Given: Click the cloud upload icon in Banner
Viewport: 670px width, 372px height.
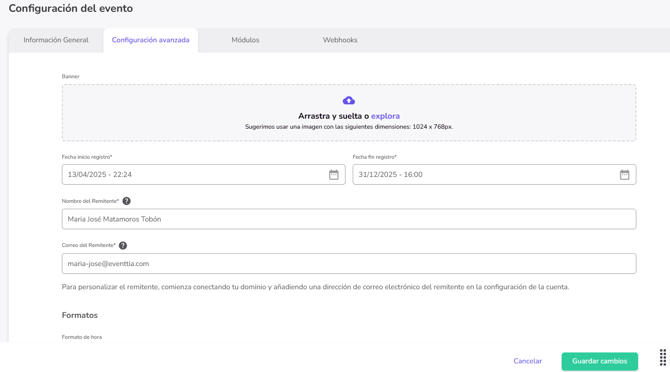Looking at the screenshot, I should pos(349,100).
